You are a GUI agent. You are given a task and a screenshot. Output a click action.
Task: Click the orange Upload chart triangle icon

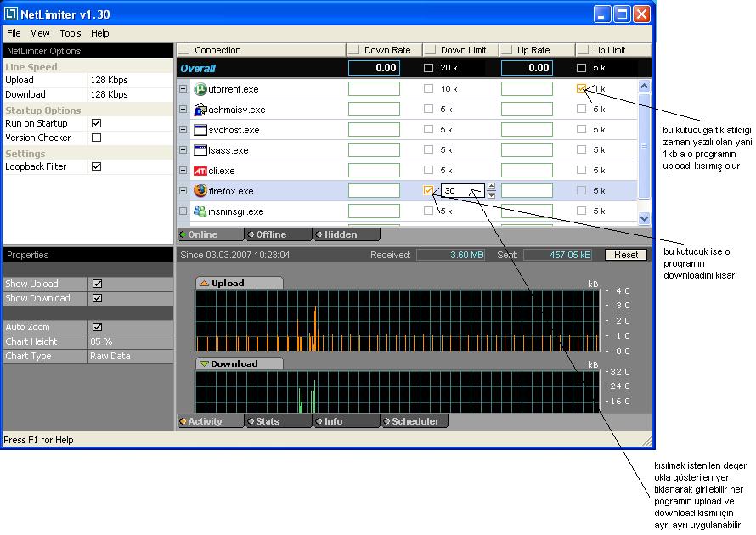click(x=204, y=284)
